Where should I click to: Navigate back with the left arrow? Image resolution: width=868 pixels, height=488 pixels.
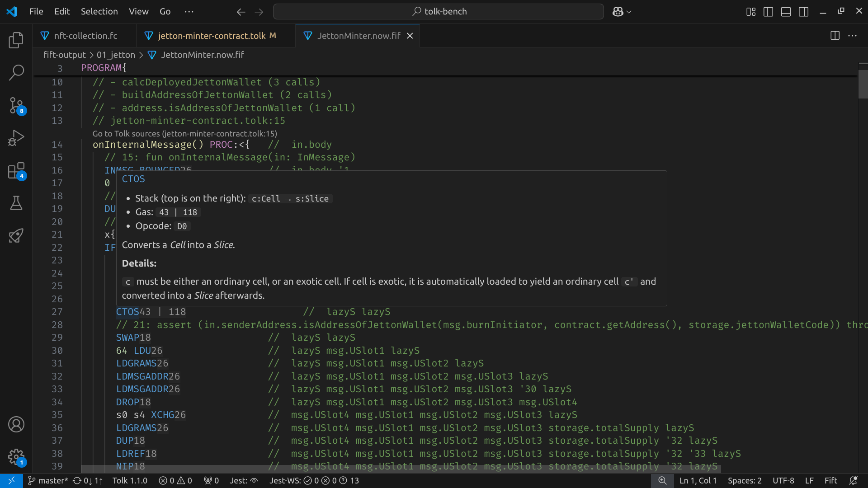(241, 12)
